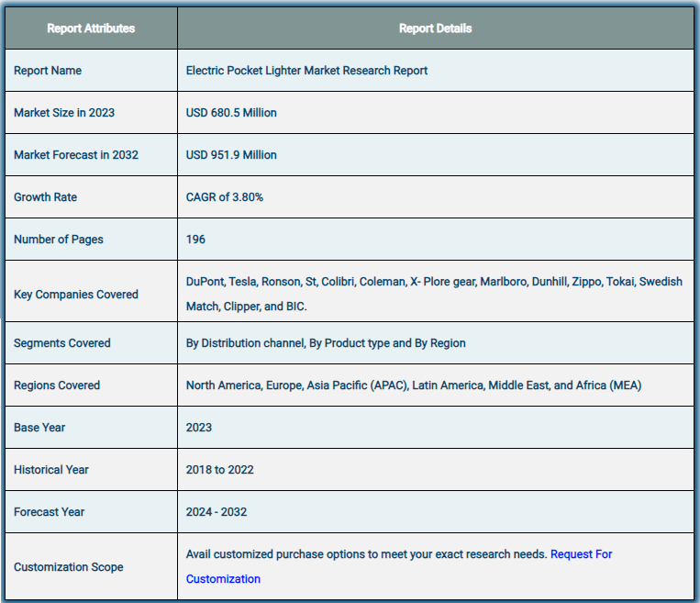This screenshot has height=603, width=700.
Task: Click the companies list starting with 'DuPont, Tesla'
Action: pyautogui.click(x=434, y=294)
